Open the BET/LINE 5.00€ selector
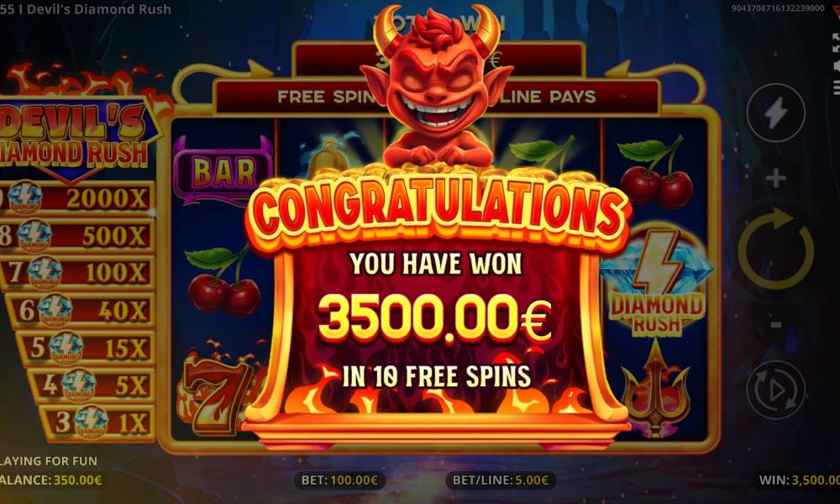Image resolution: width=840 pixels, height=504 pixels. [x=501, y=480]
